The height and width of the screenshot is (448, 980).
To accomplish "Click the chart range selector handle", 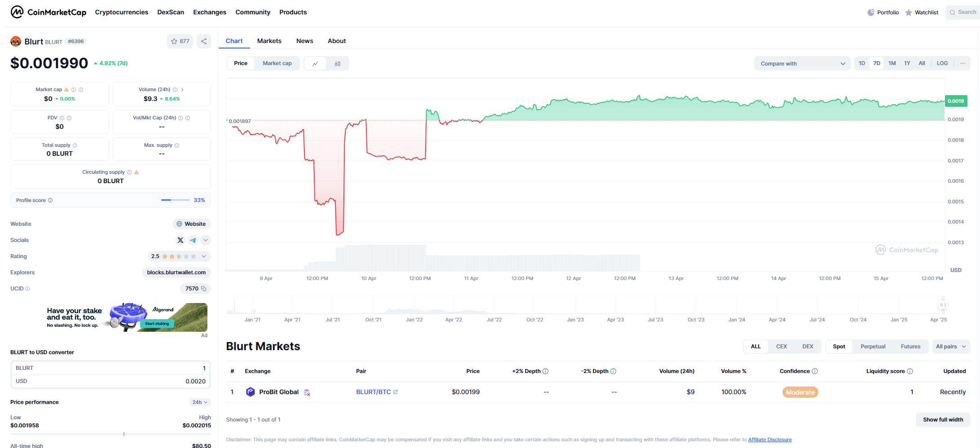I will click(x=943, y=305).
